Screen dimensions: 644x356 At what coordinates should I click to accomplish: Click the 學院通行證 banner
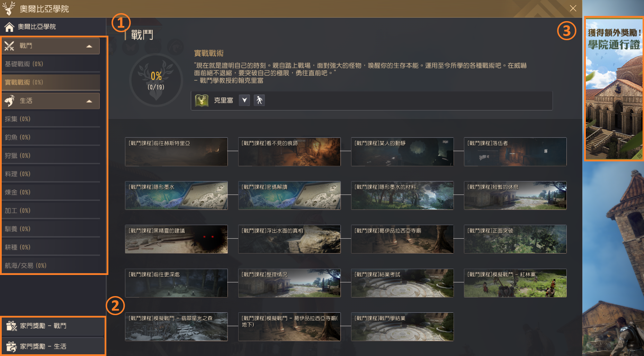(x=614, y=89)
